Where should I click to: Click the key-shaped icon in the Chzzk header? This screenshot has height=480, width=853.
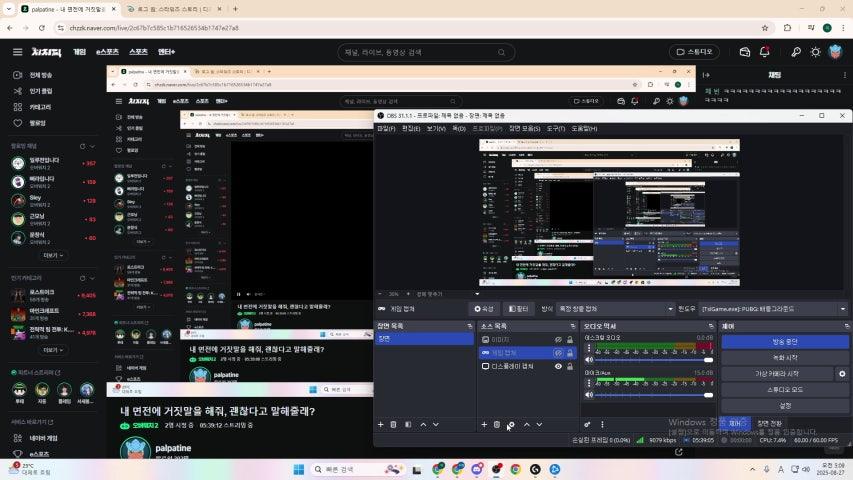[x=795, y=52]
